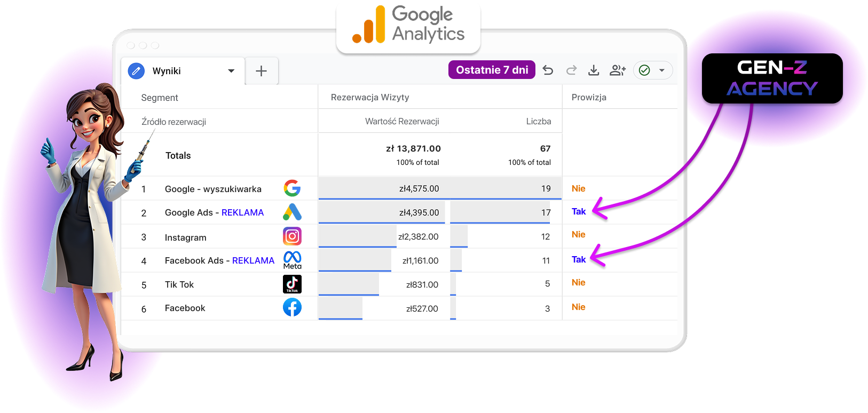
Task: Click the share users icon
Action: (x=618, y=70)
